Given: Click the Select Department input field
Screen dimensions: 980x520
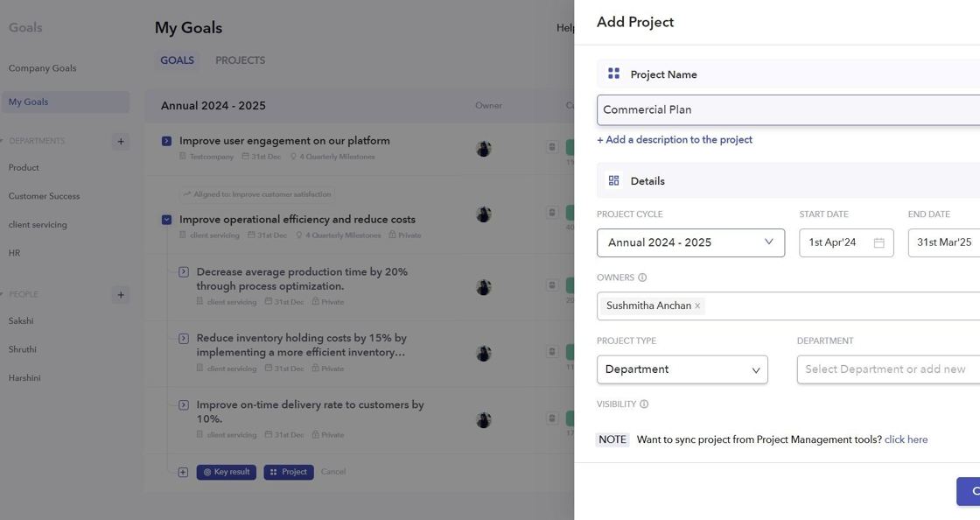Looking at the screenshot, I should point(885,369).
